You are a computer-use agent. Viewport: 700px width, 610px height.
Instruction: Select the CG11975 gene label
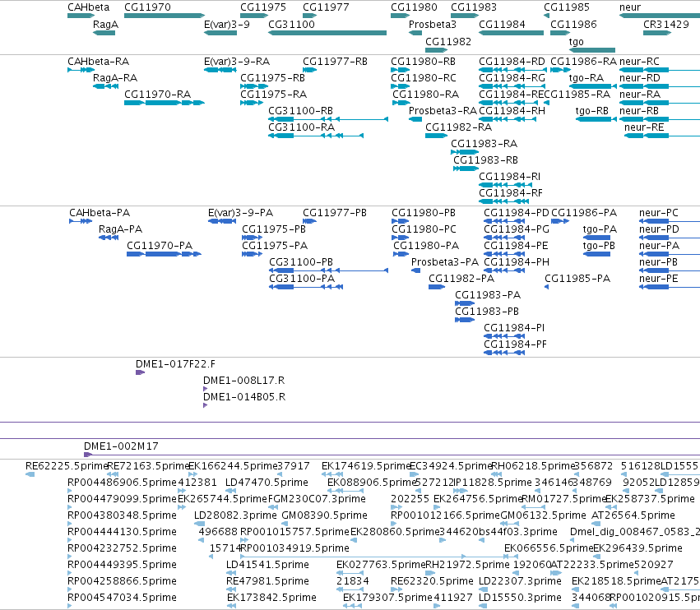point(263,7)
